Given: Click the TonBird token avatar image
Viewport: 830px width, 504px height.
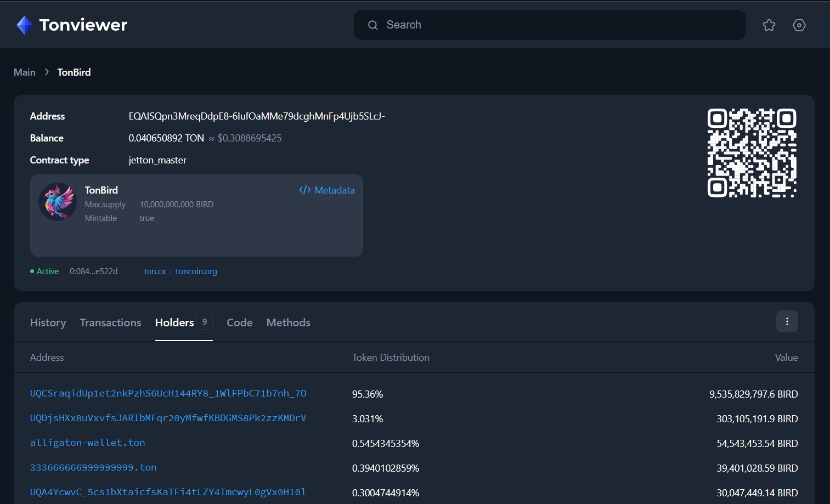Looking at the screenshot, I should click(x=58, y=202).
